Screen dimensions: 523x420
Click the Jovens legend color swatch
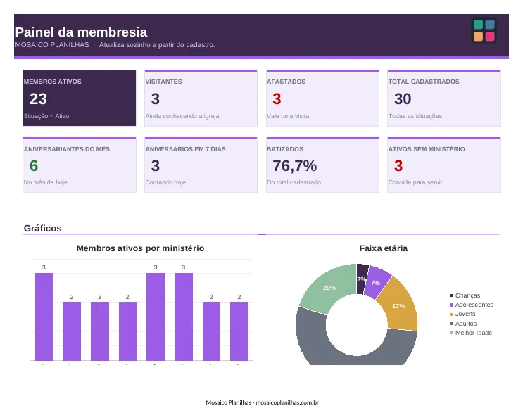(x=451, y=314)
